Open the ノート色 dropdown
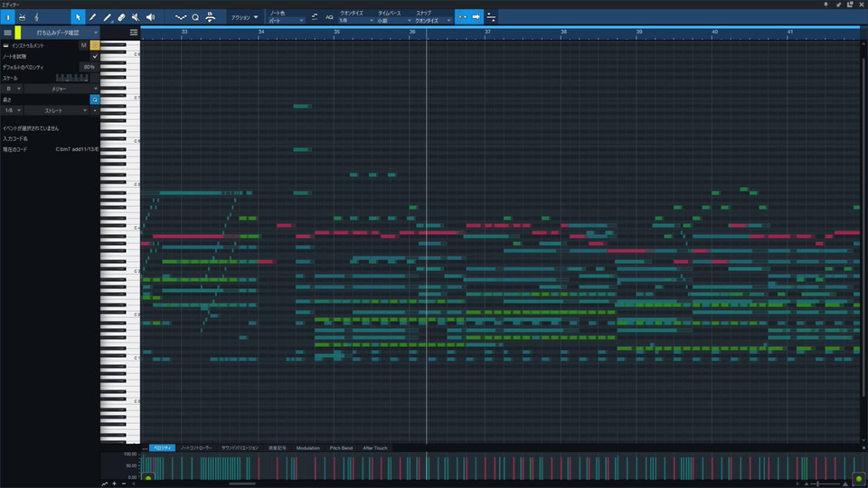Image resolution: width=868 pixels, height=488 pixels. 287,21
